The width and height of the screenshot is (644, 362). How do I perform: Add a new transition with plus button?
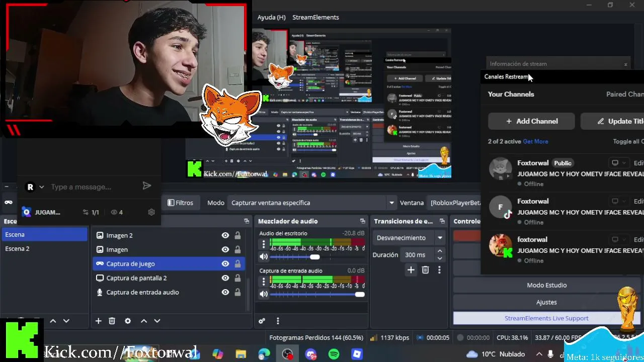point(411,270)
